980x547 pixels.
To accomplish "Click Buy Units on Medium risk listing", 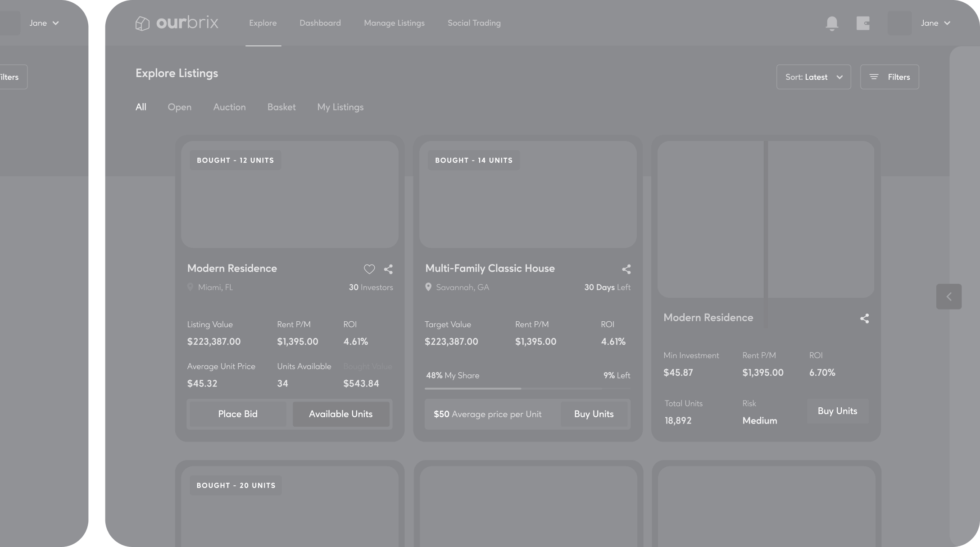I will coord(838,411).
